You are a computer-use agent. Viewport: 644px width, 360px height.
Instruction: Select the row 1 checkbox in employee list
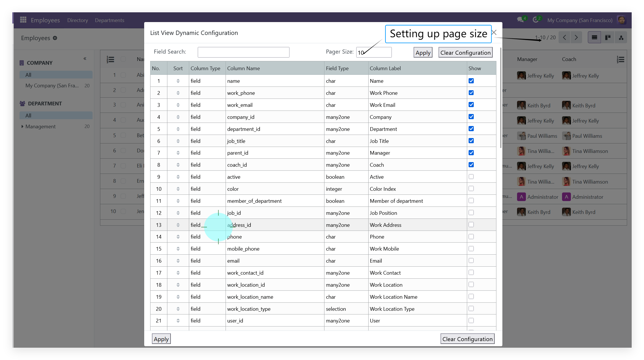coord(123,75)
